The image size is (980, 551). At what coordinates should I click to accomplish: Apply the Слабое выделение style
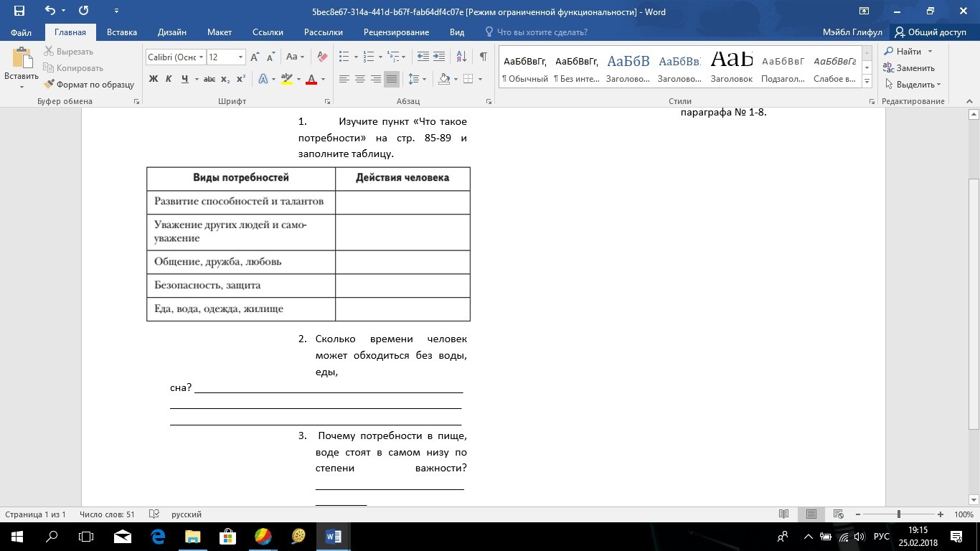click(x=835, y=68)
